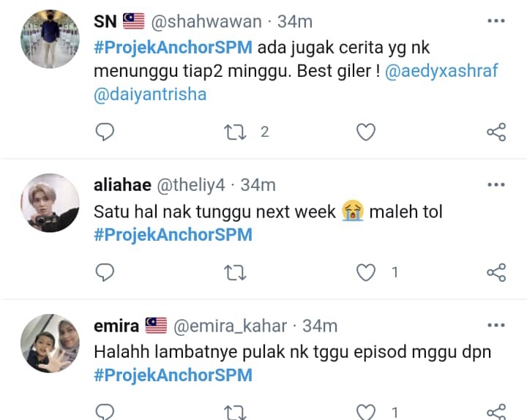This screenshot has width=527, height=420.
Task: Reply to emira's tweet
Action: pyautogui.click(x=105, y=412)
